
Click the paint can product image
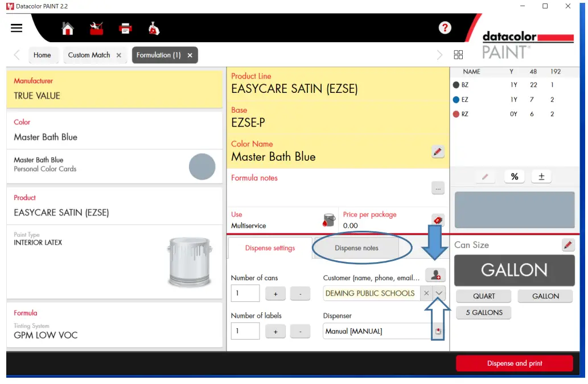coord(190,262)
